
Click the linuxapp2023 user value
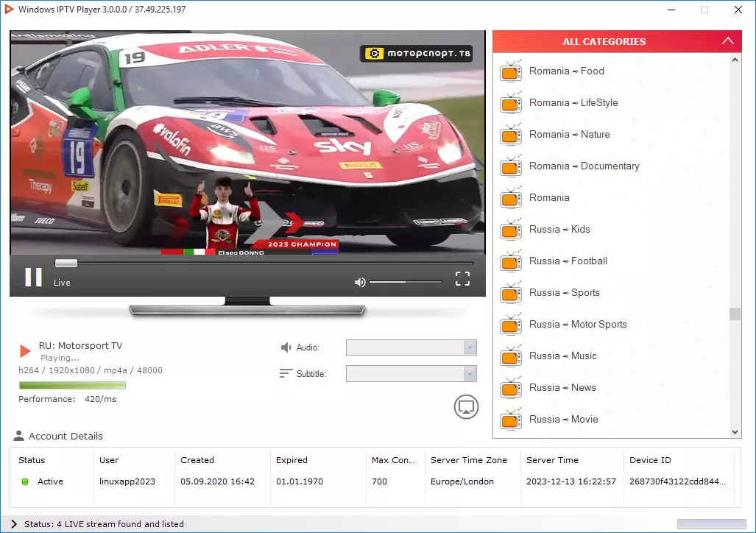(x=127, y=481)
